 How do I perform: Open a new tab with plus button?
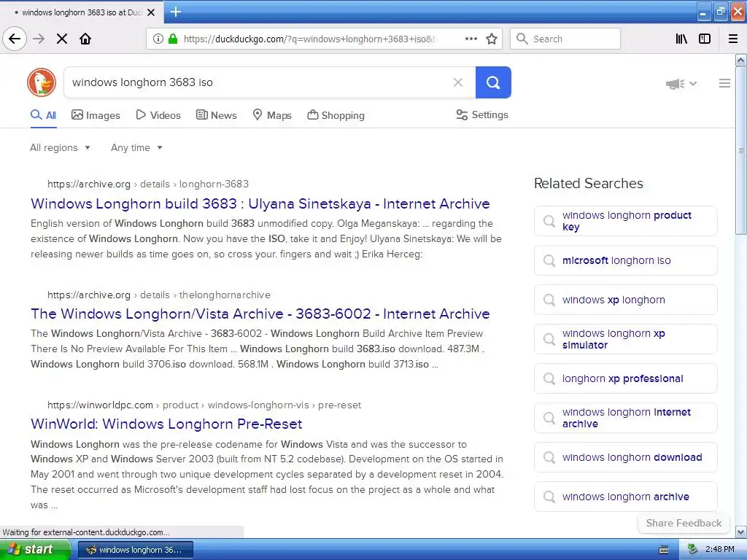tap(175, 12)
